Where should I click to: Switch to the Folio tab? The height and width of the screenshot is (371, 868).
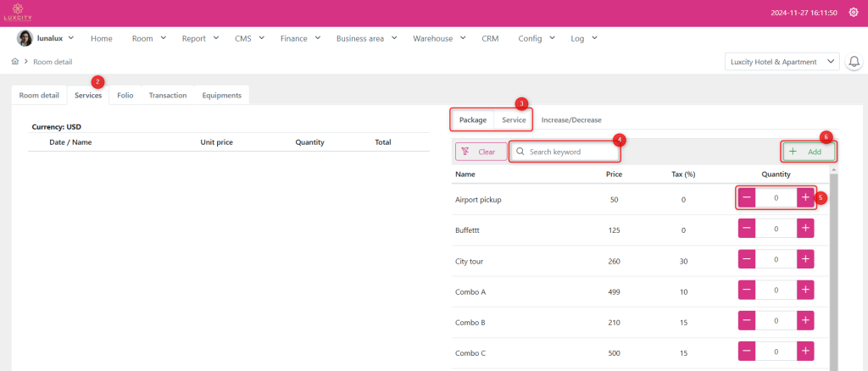pos(125,95)
